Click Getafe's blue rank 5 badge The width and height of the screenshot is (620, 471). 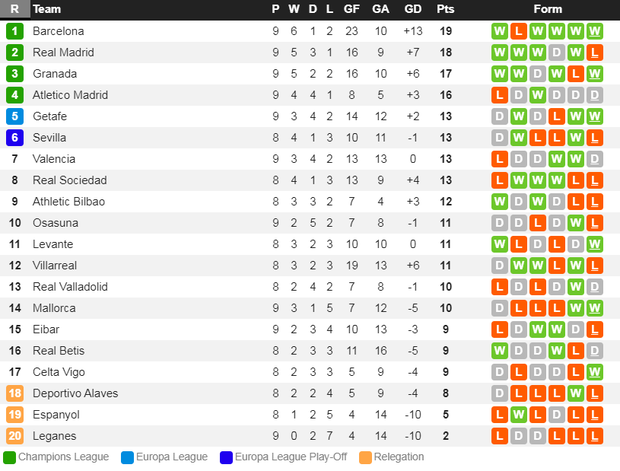point(15,116)
